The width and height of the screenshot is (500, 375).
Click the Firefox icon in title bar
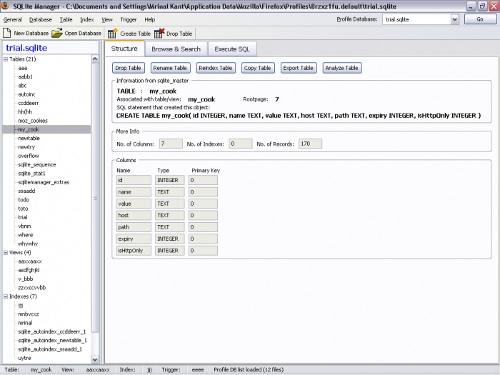click(6, 6)
